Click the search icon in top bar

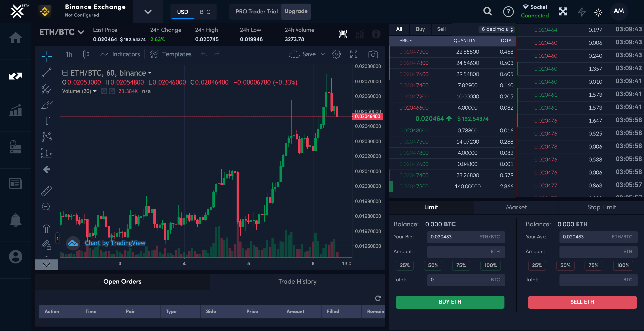coord(487,11)
